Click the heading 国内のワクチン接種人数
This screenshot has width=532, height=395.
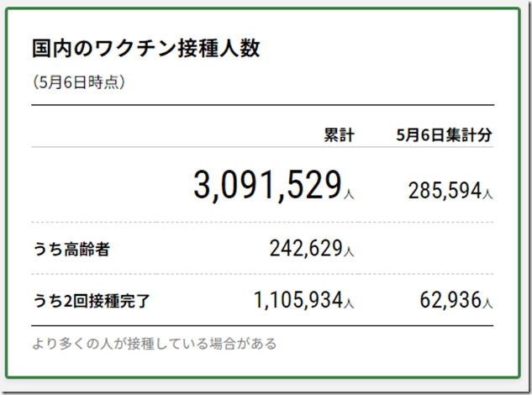[145, 48]
